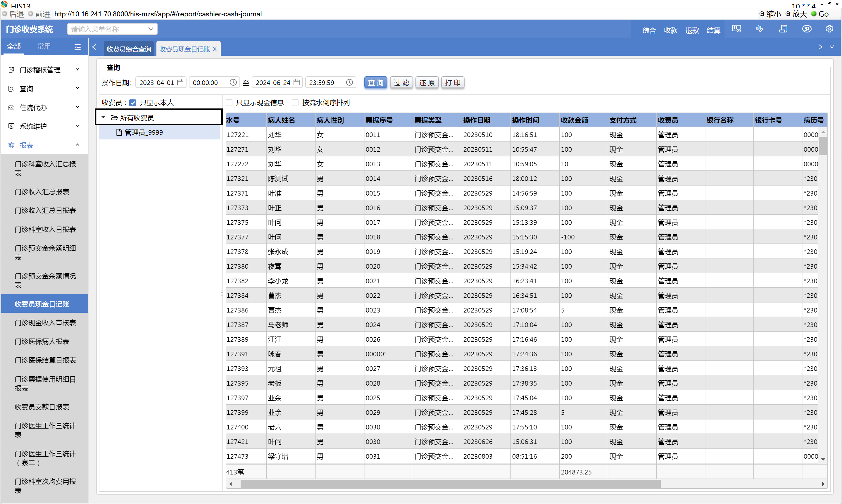This screenshot has width=842, height=504.
Task: Open calendar picker for start date 2023-04-01
Action: coord(180,82)
